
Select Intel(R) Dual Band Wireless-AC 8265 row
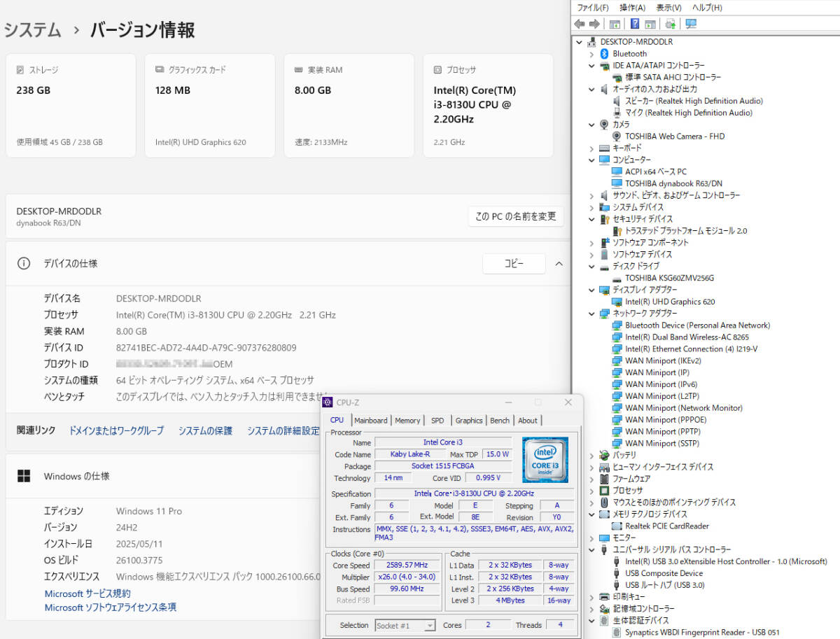point(687,337)
